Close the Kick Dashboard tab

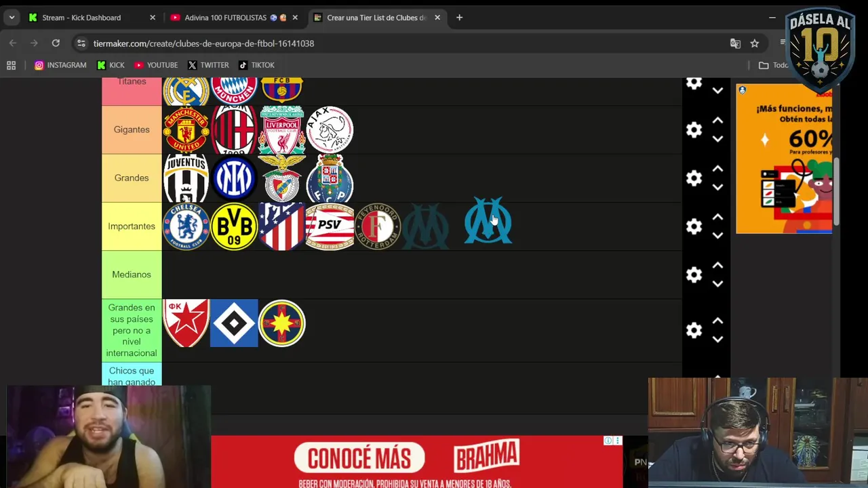[x=152, y=18]
